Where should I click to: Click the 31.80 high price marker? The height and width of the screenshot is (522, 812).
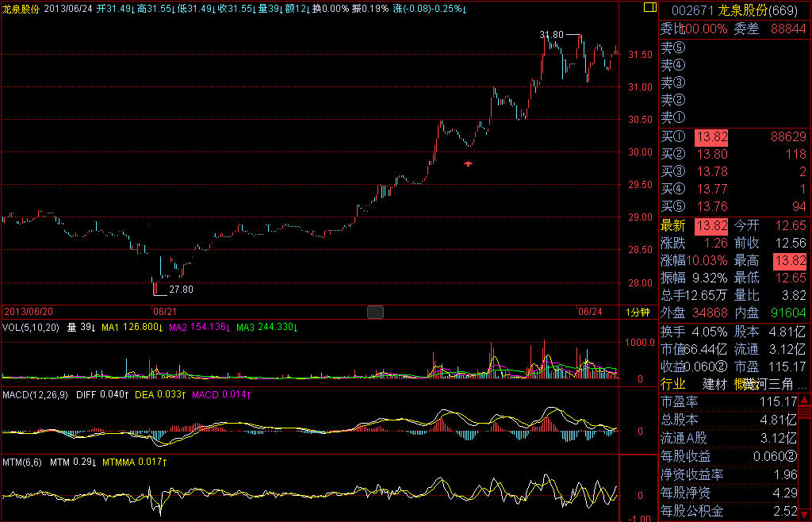pyautogui.click(x=551, y=35)
